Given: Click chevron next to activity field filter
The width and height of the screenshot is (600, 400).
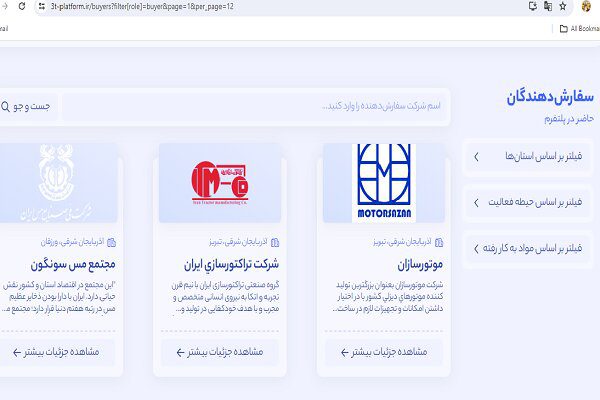Looking at the screenshot, I should tap(476, 202).
